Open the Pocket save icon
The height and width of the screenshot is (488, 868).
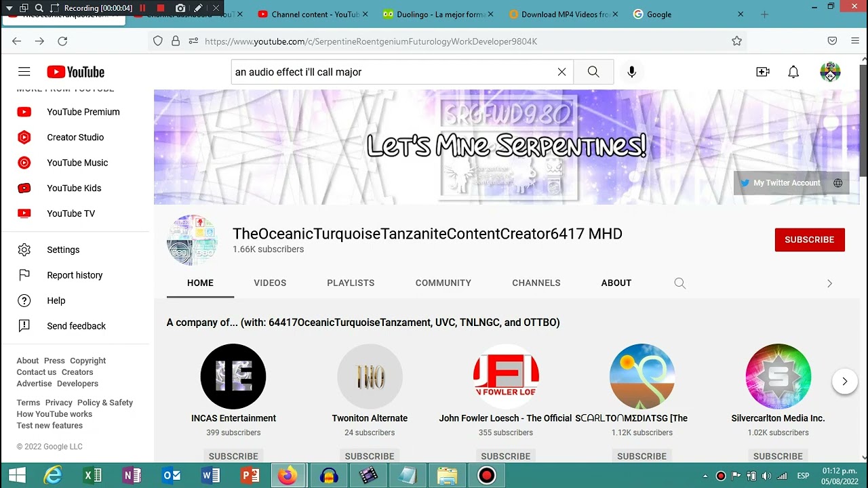pos(832,41)
